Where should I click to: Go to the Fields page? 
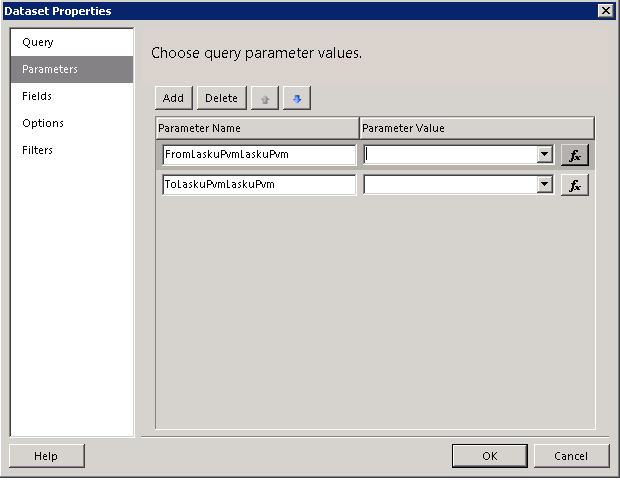(37, 97)
